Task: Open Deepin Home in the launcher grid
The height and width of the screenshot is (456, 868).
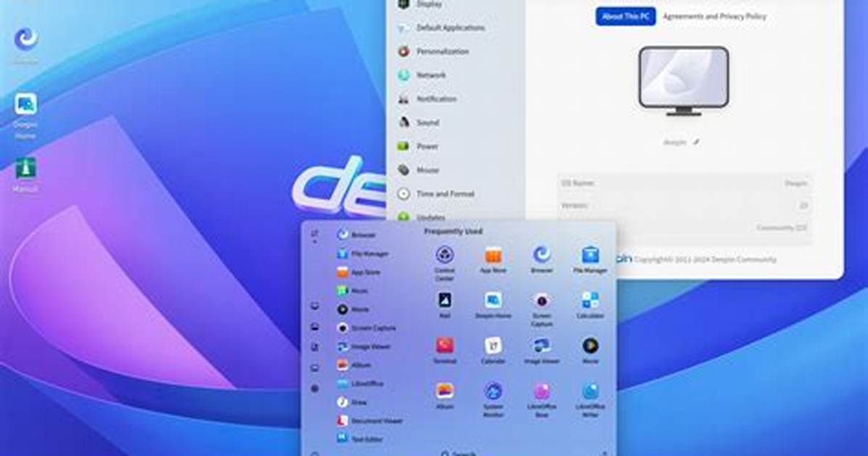Action: click(494, 301)
